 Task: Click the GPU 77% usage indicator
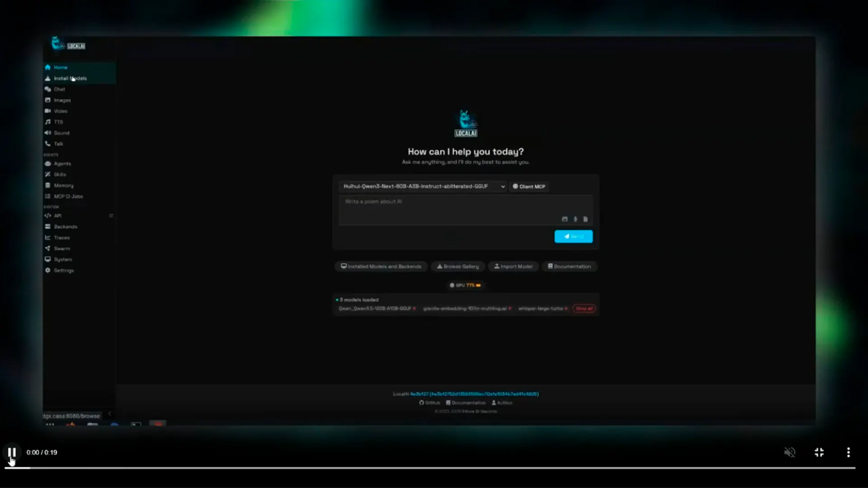click(465, 285)
